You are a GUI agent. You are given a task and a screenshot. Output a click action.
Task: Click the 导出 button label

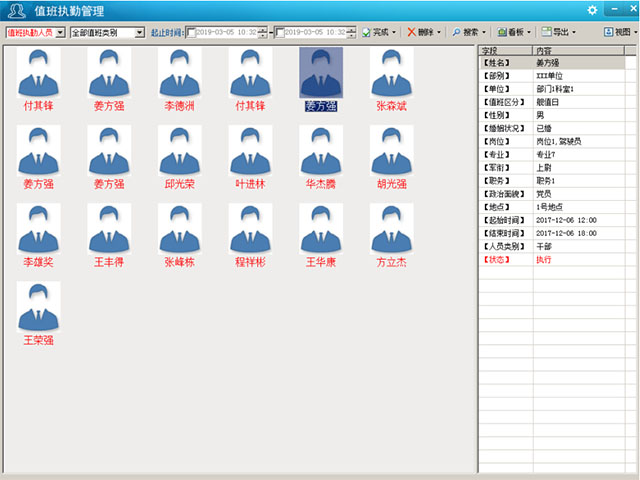(561, 32)
